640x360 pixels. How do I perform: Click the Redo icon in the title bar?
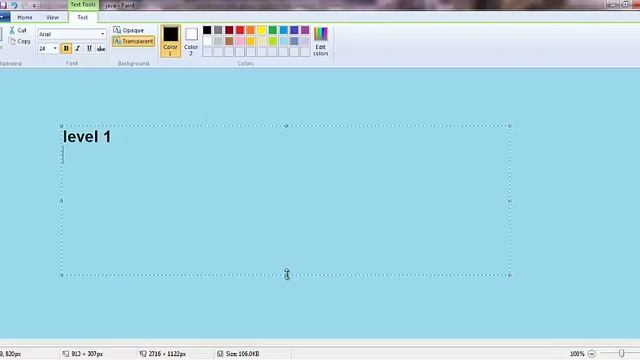click(x=24, y=5)
